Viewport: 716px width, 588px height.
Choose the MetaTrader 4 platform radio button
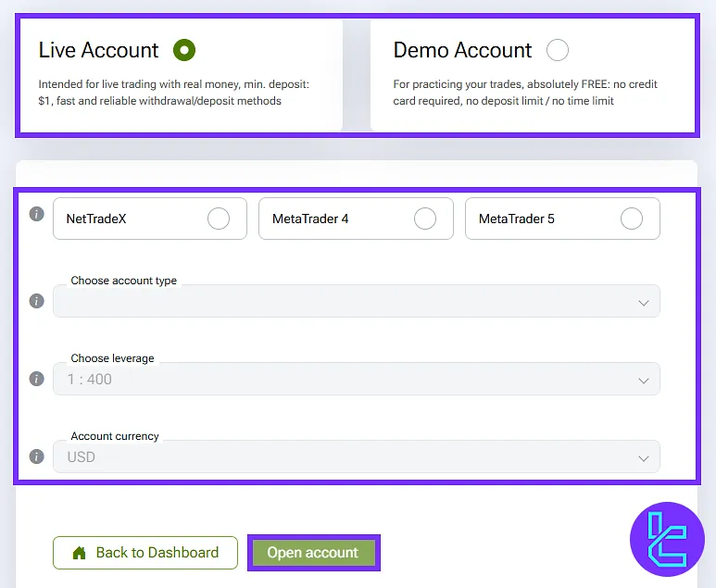point(424,219)
